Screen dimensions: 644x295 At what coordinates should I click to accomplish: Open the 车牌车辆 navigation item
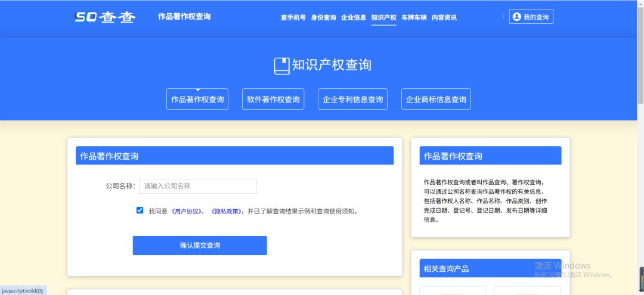[x=414, y=18]
